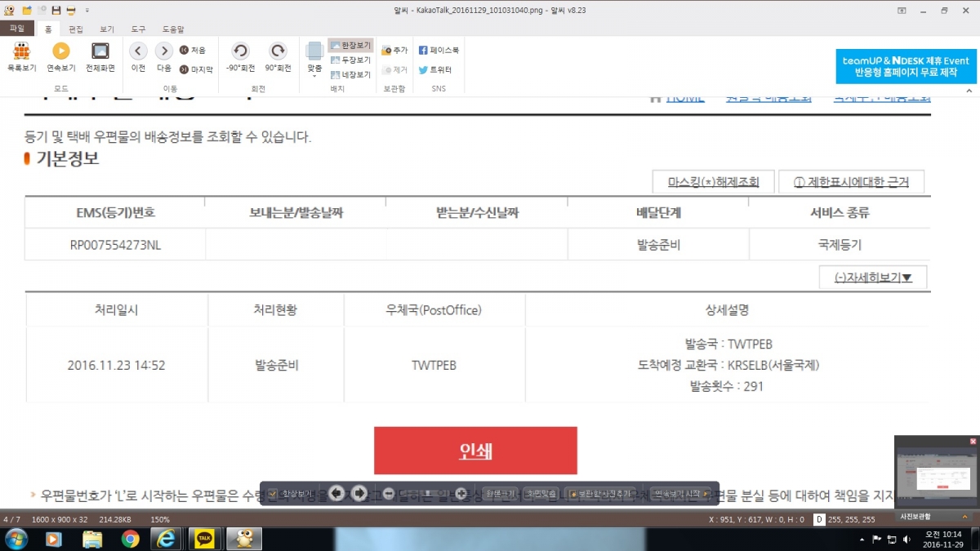Screen dimensions: 980x551
Task: Add the image to 보관함 with 추가
Action: 394,50
